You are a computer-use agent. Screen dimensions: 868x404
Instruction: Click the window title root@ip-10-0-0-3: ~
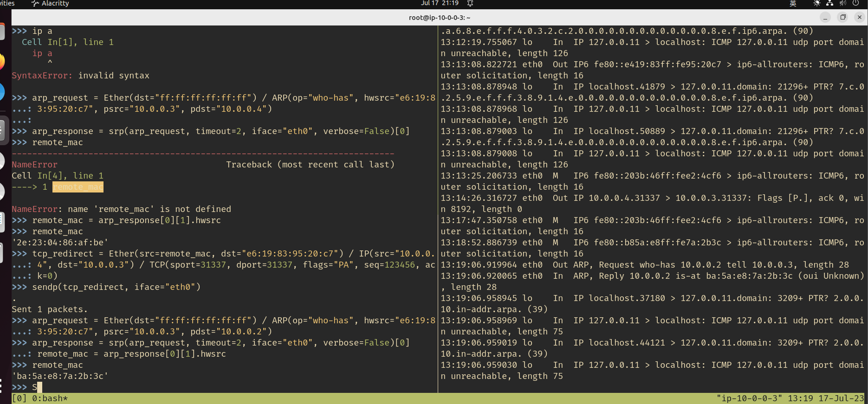pyautogui.click(x=440, y=18)
